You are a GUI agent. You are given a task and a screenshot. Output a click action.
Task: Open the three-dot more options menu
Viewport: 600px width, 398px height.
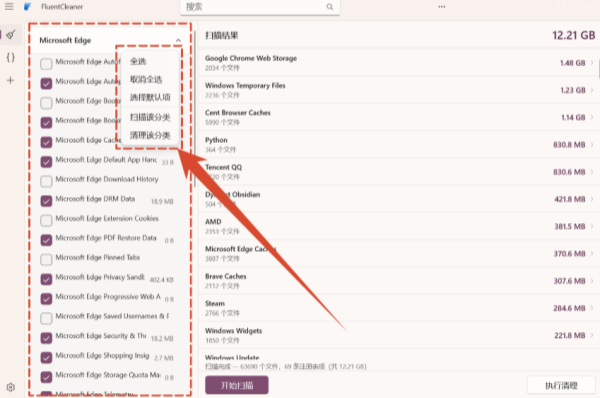pyautogui.click(x=442, y=7)
